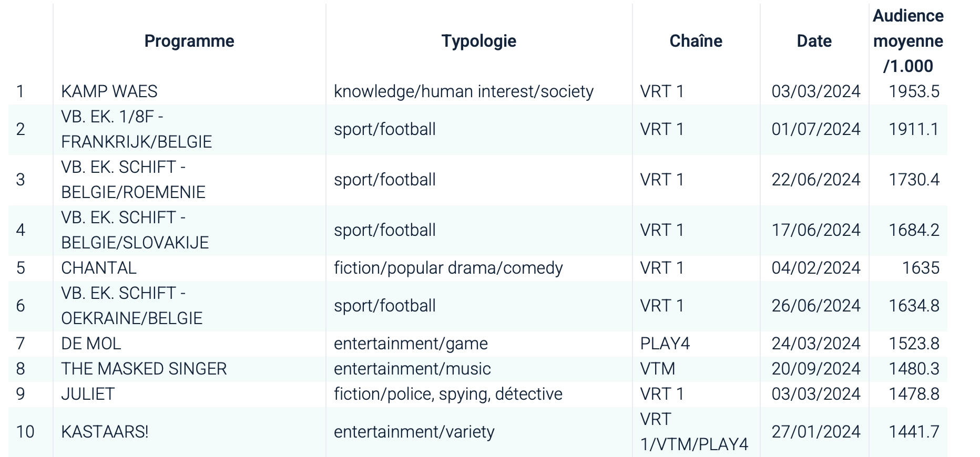Click the PLAY4 channel cell
The width and height of the screenshot is (980, 457).
(665, 344)
